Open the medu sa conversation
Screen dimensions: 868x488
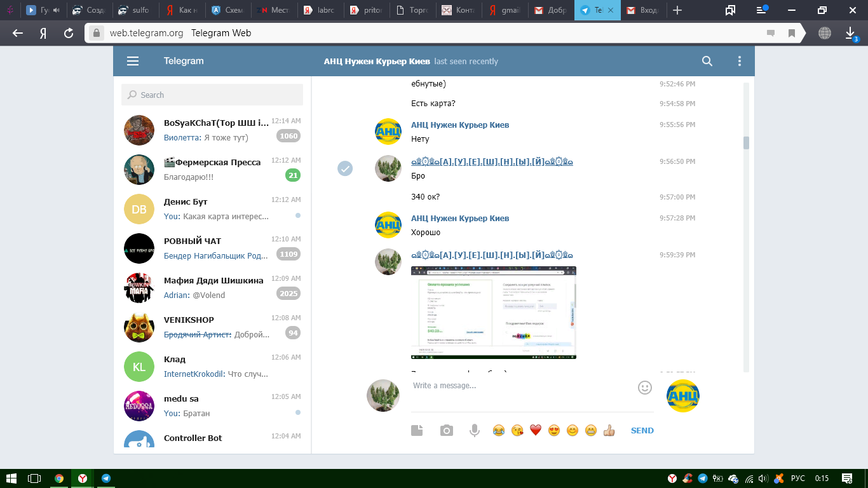[212, 406]
